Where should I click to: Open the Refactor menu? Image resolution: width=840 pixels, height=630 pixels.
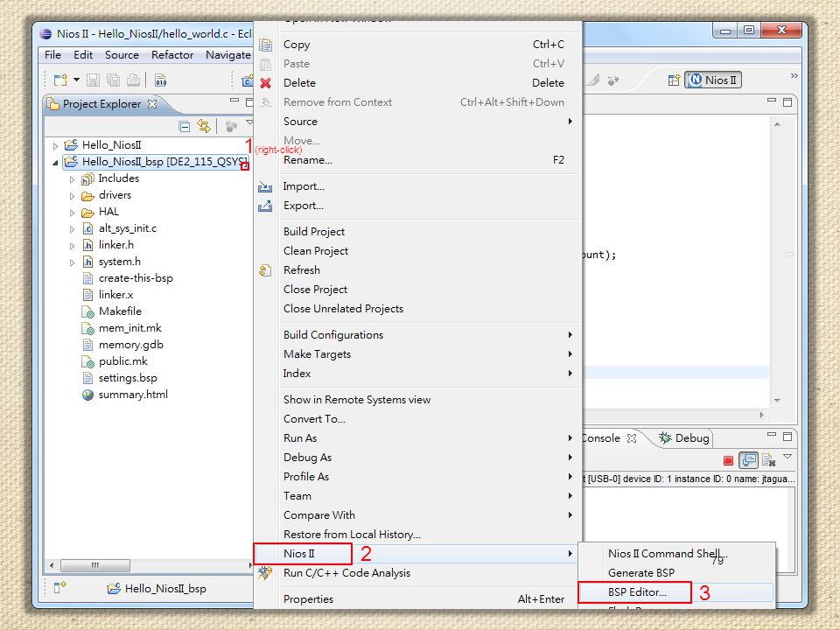pos(172,54)
